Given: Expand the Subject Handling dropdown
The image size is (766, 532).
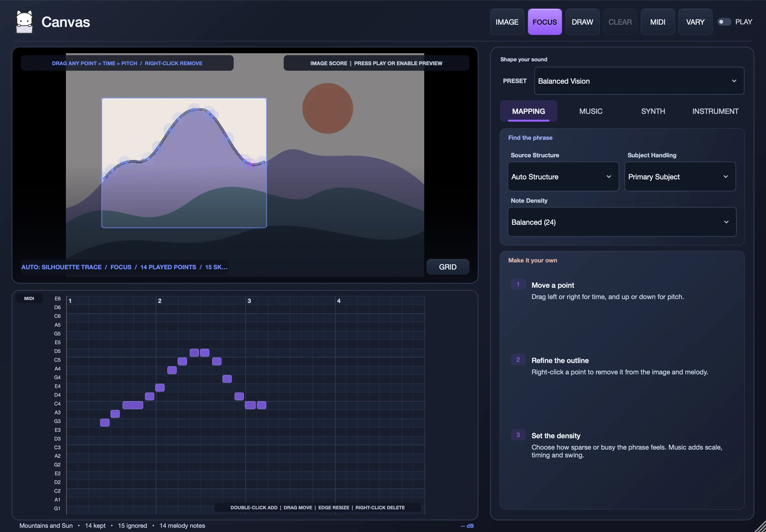Looking at the screenshot, I should tap(680, 177).
